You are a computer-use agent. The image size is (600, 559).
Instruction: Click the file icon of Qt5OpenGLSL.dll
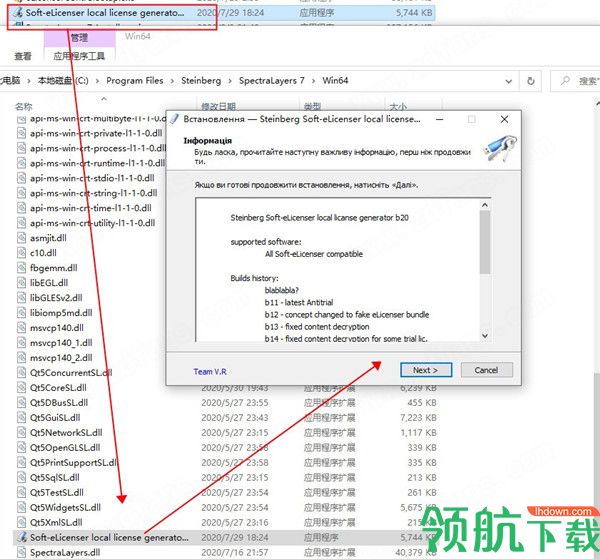(21, 447)
